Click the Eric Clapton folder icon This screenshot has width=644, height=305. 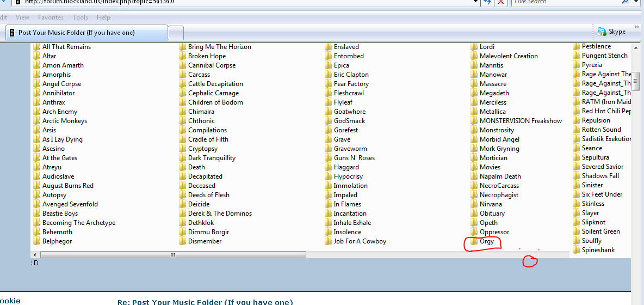(329, 75)
